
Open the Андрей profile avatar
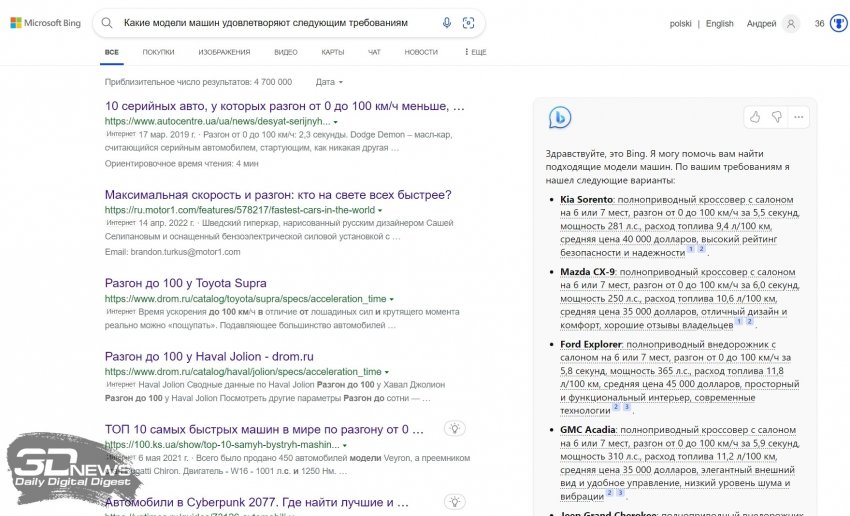click(x=791, y=23)
